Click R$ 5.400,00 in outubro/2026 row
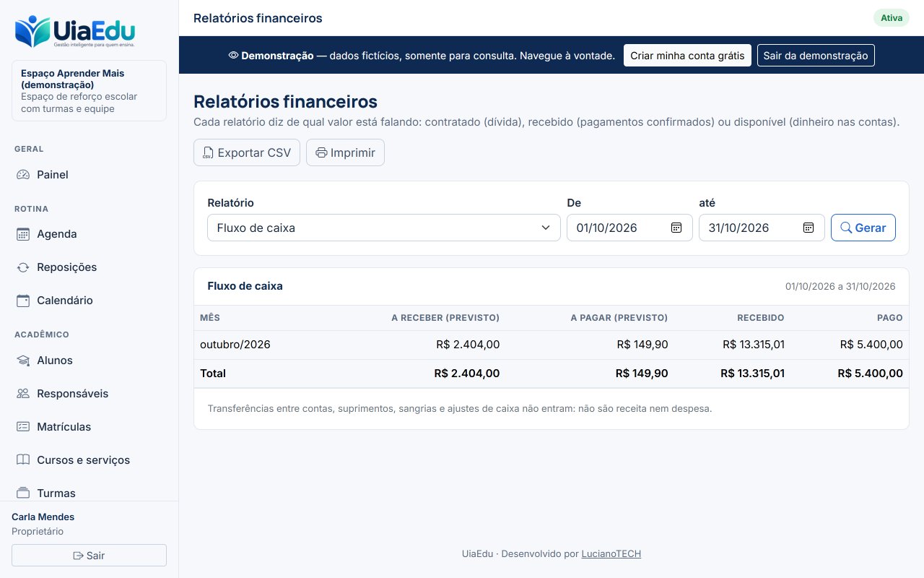Image resolution: width=924 pixels, height=578 pixels. coord(871,345)
